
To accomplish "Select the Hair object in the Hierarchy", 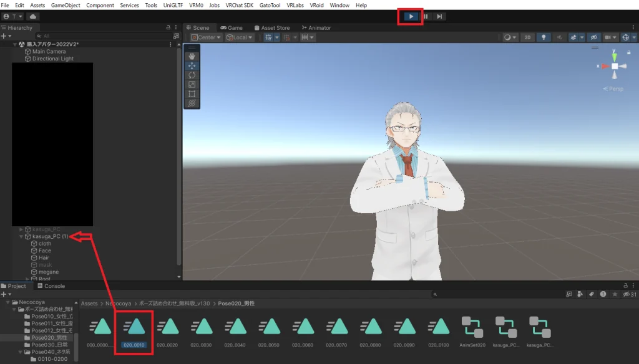I will click(x=44, y=258).
